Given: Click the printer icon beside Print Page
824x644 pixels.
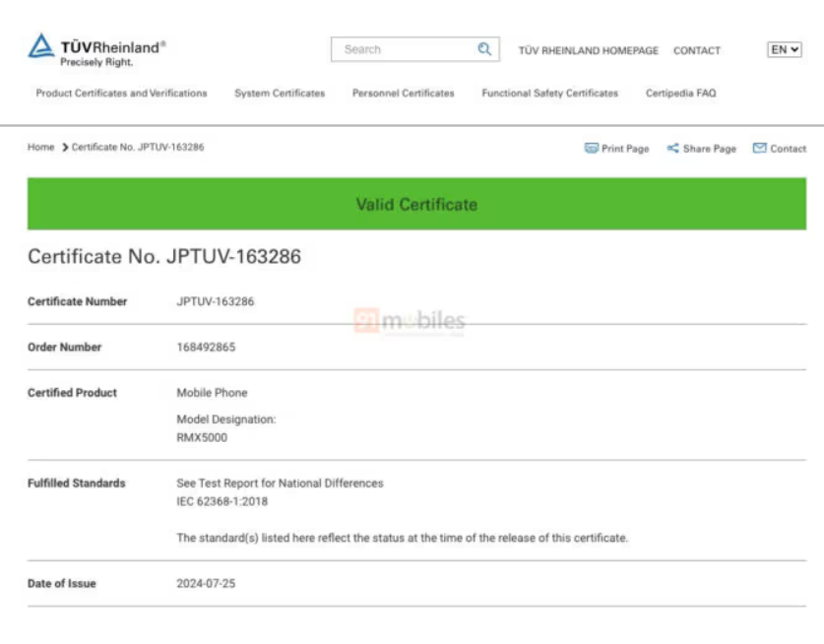Looking at the screenshot, I should [592, 149].
